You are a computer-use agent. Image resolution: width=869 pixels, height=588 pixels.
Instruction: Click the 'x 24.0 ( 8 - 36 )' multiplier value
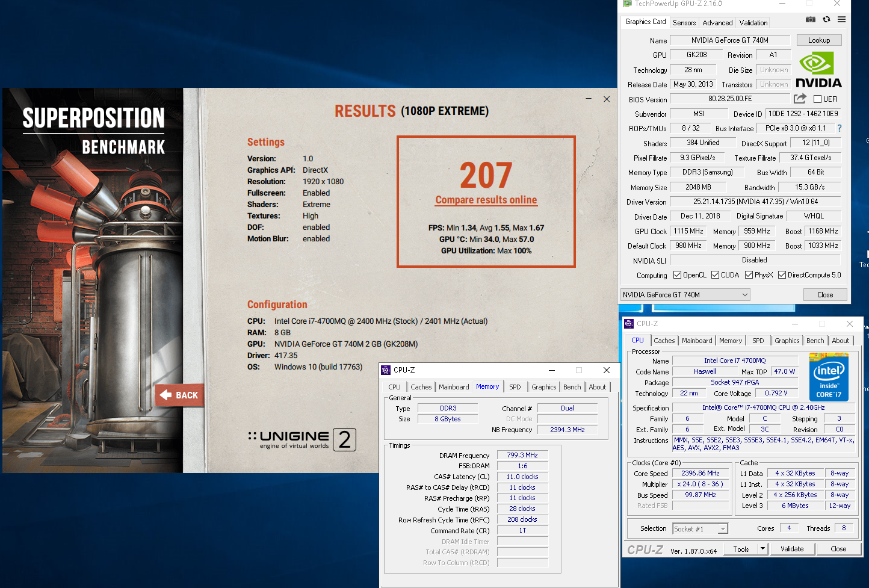700,484
